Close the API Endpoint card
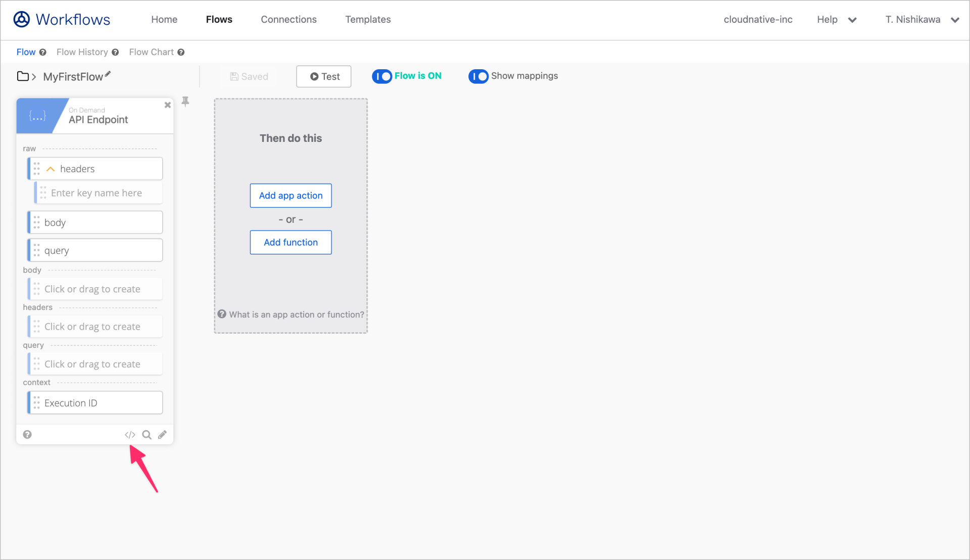Image resolution: width=970 pixels, height=560 pixels. tap(167, 105)
